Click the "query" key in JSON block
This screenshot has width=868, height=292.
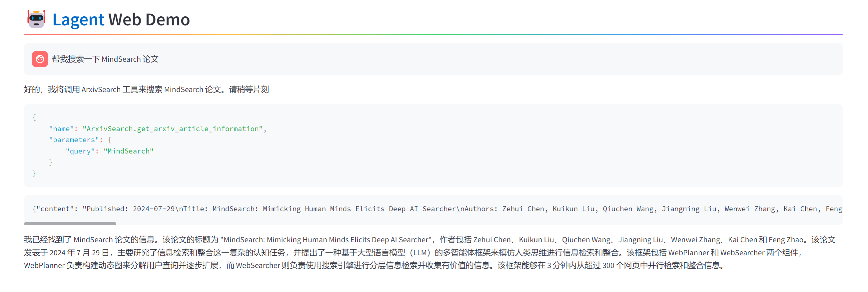point(80,151)
